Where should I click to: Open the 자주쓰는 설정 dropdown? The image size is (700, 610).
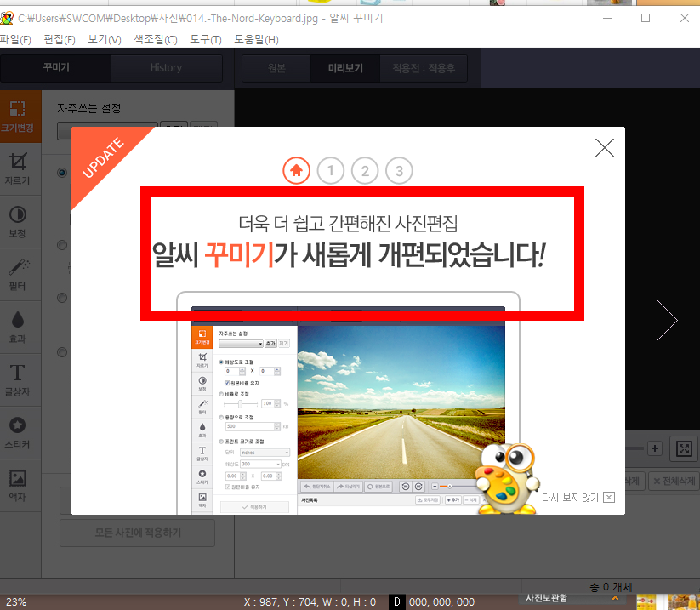[107, 131]
